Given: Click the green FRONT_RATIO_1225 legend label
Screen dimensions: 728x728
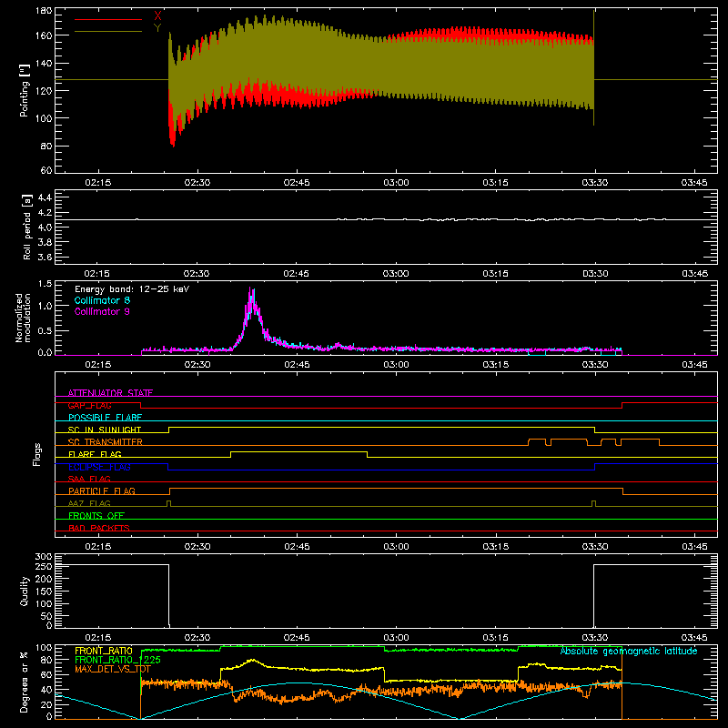Looking at the screenshot, I should pos(117,660).
